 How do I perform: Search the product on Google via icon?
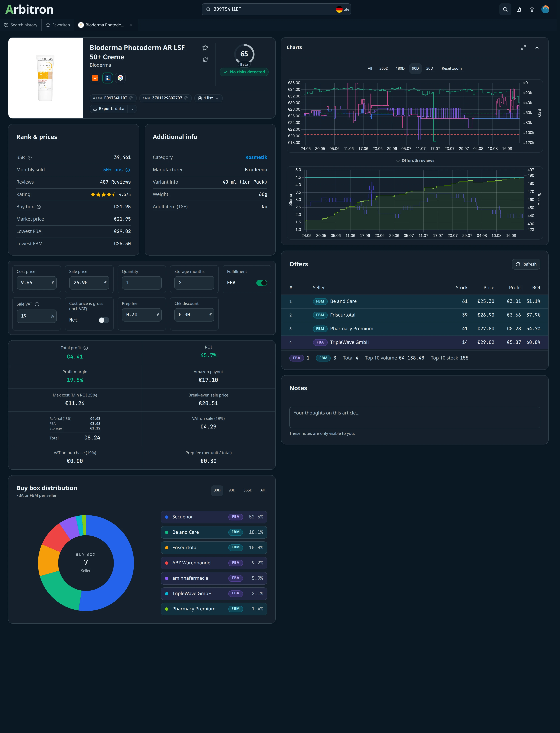(x=120, y=78)
